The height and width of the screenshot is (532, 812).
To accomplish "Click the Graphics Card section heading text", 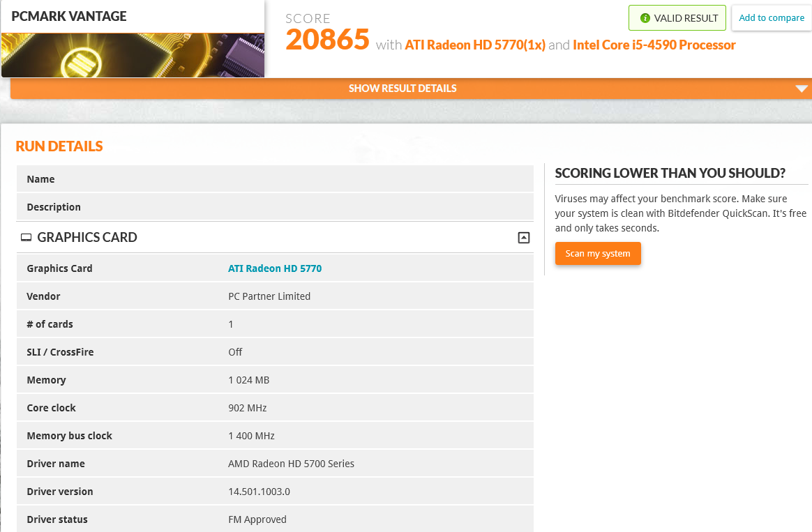I will (87, 237).
